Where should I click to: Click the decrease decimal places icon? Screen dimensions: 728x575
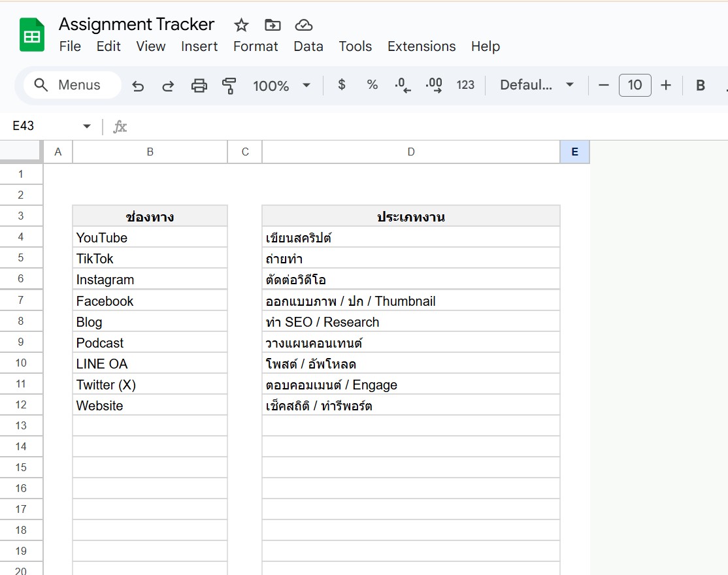pyautogui.click(x=401, y=85)
